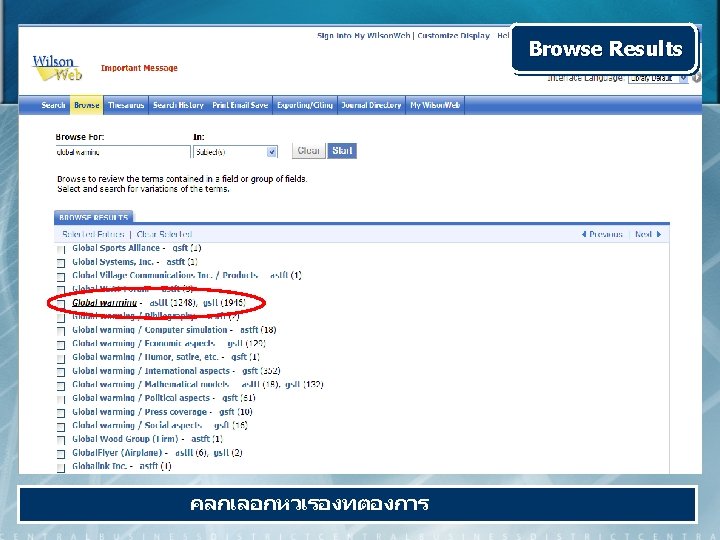The width and height of the screenshot is (720, 540).
Task: Click the Next arrow icon
Action: tap(659, 234)
